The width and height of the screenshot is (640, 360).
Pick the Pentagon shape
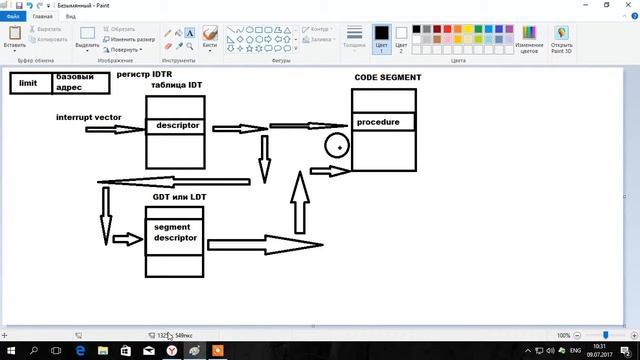(x=249, y=40)
